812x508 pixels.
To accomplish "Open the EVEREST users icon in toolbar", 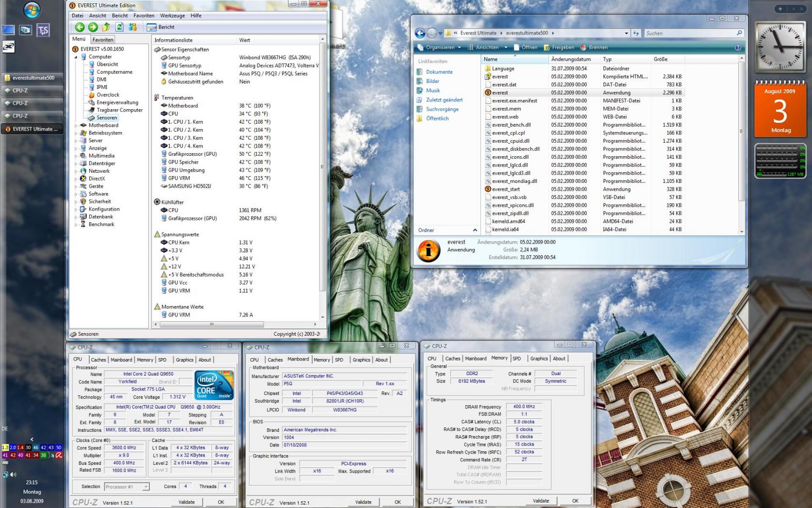I will [132, 27].
